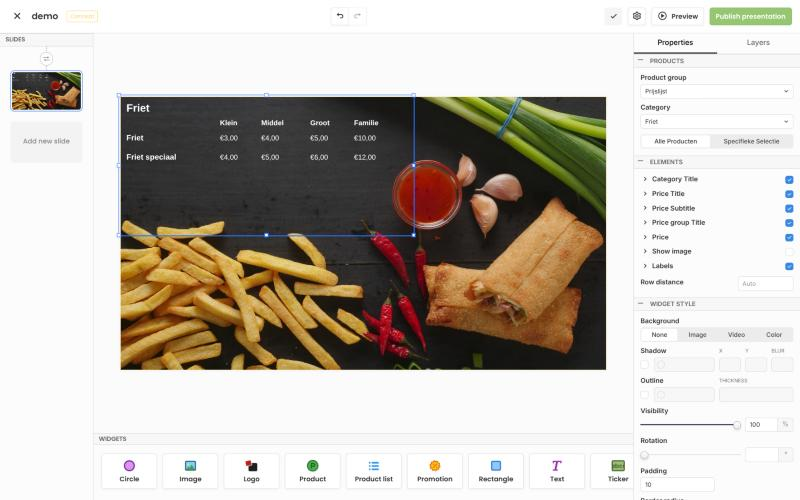
Task: Uncheck Price group Title checkbox
Action: [x=789, y=223]
